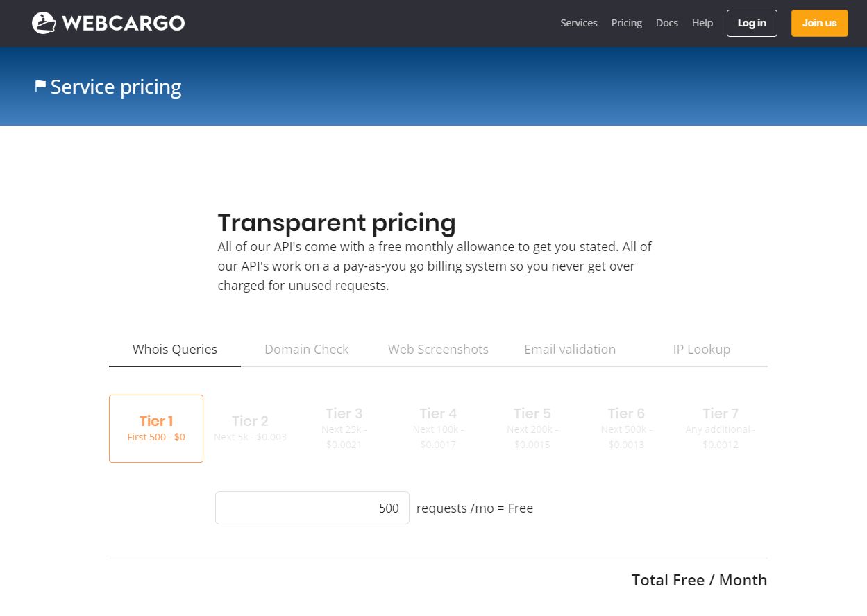
Task: Select the Tier 3 pricing tier
Action: (x=344, y=428)
